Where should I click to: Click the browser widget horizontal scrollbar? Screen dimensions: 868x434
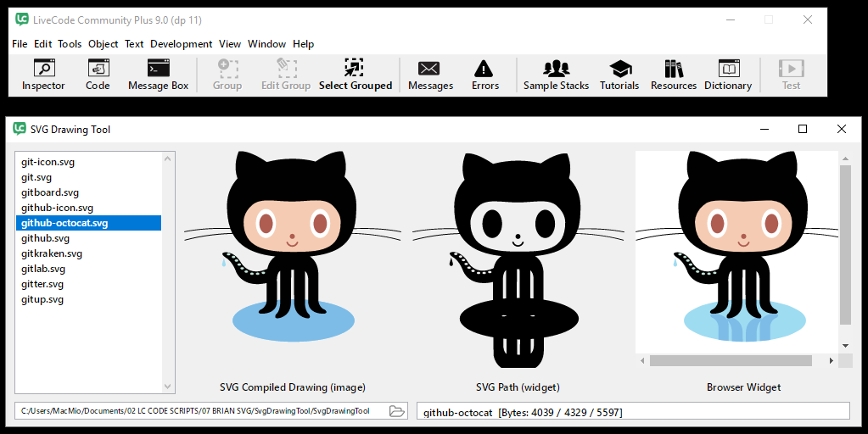[x=730, y=360]
